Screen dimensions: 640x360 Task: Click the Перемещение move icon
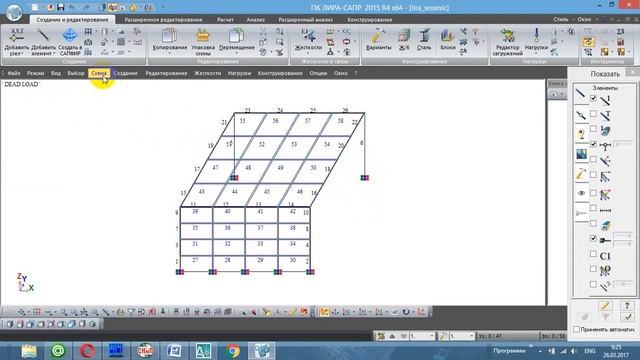(236, 36)
